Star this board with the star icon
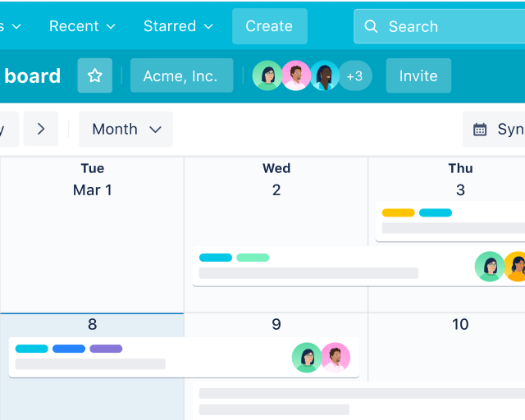Viewport: 525px width, 420px height. pos(95,75)
